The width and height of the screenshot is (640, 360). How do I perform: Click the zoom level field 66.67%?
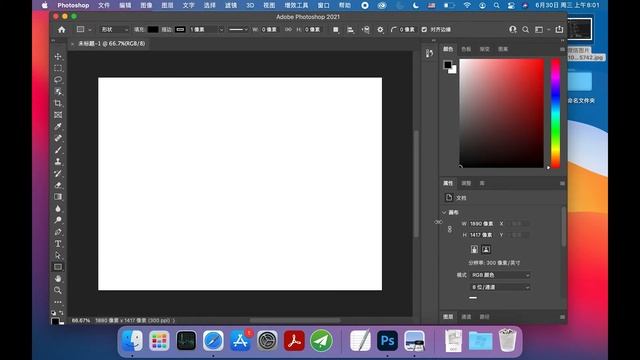coord(80,321)
